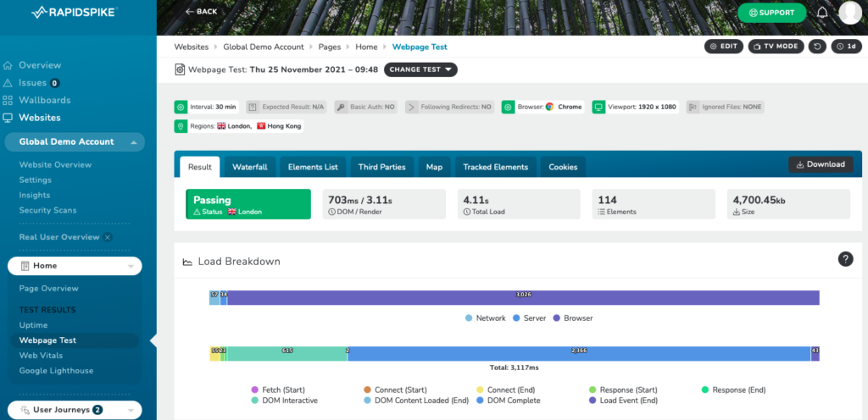Open the 1d time range selector
The height and width of the screenshot is (420, 868).
point(847,47)
